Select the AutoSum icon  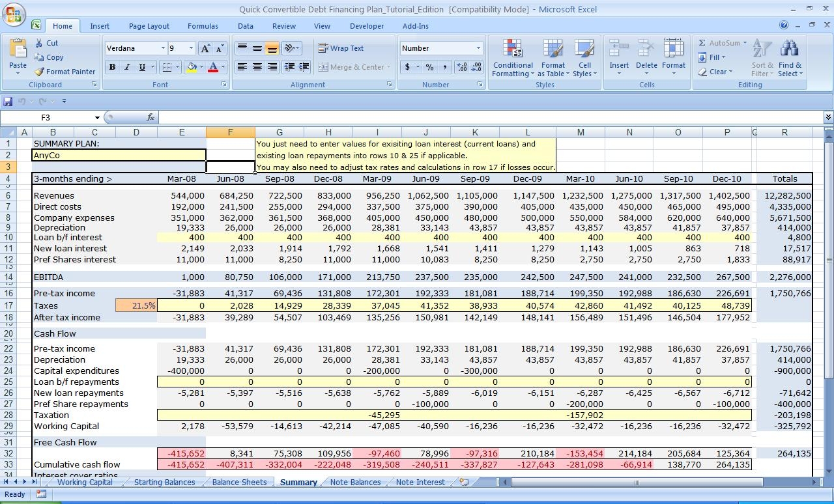[721, 42]
